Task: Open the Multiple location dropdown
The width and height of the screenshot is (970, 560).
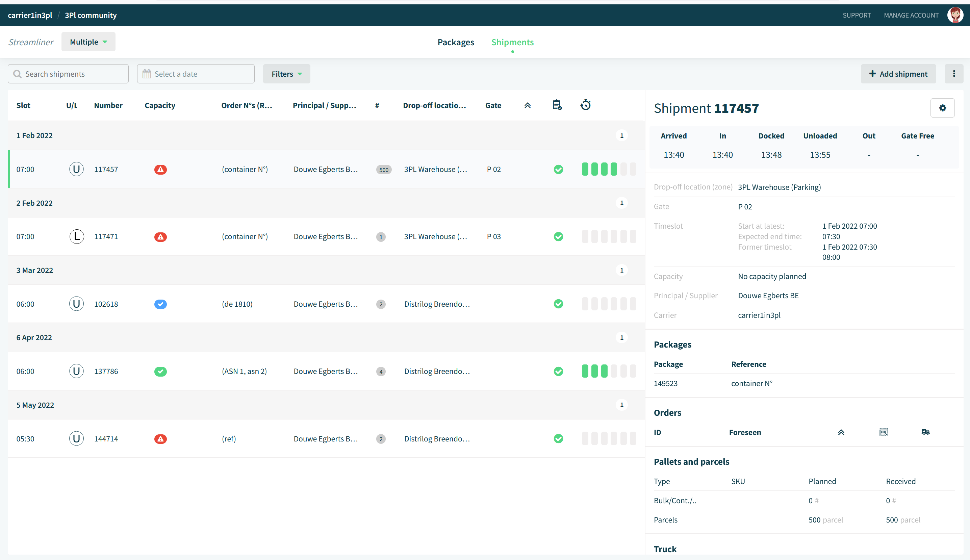Action: point(88,42)
